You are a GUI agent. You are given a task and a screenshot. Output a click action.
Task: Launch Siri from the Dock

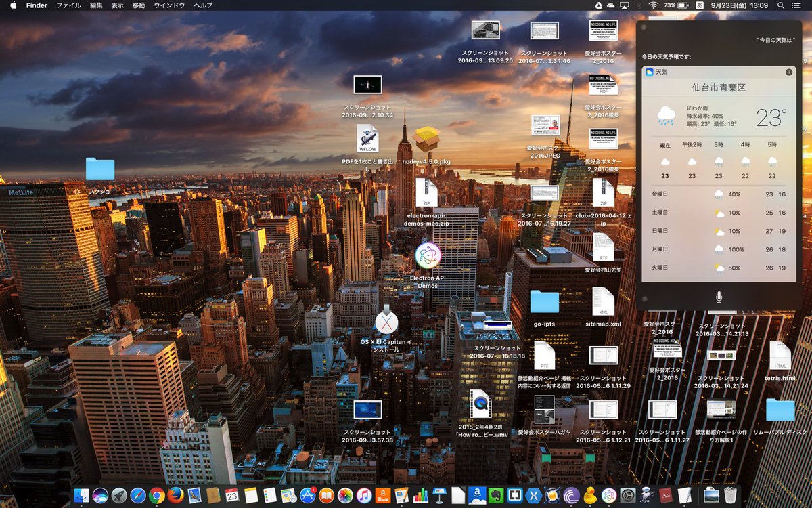click(100, 495)
